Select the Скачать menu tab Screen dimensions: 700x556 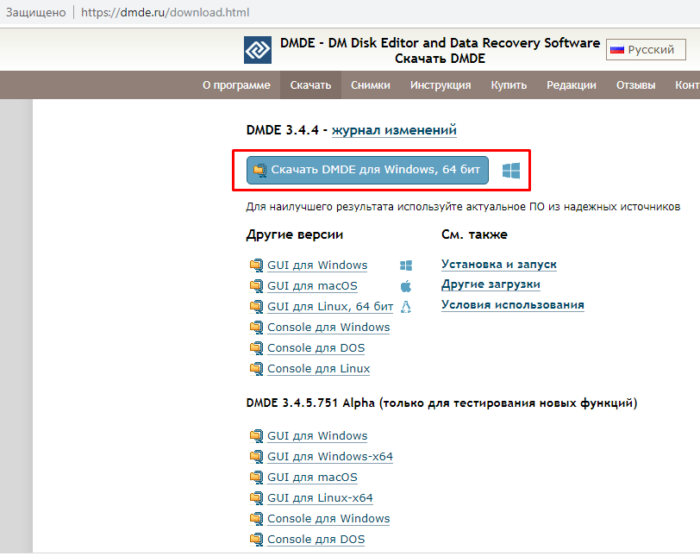310,85
